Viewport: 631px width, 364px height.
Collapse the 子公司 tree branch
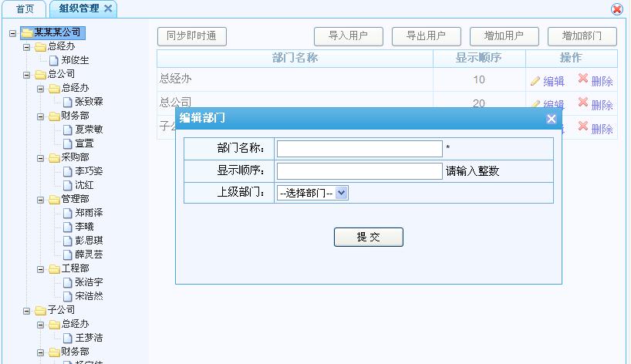26,311
